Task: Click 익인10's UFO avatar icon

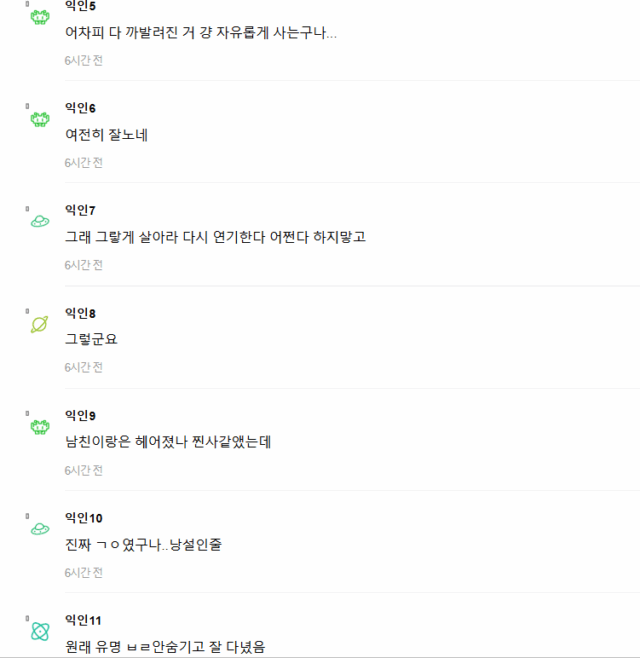Action: click(x=40, y=529)
